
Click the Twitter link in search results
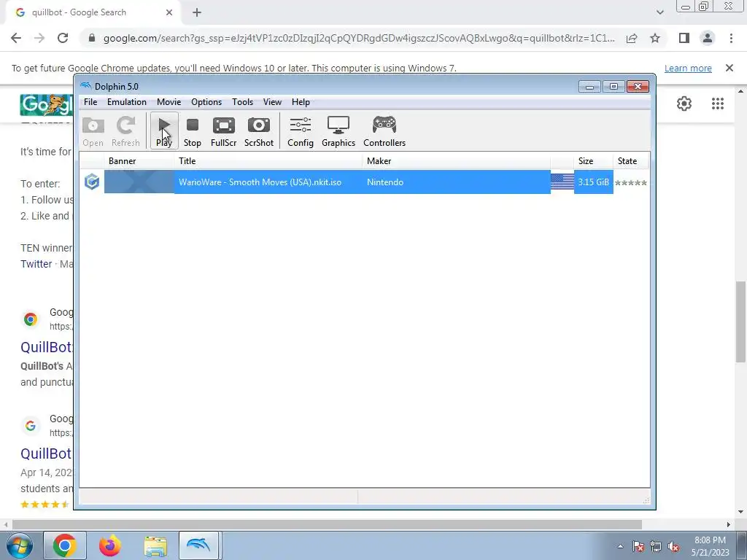36,264
